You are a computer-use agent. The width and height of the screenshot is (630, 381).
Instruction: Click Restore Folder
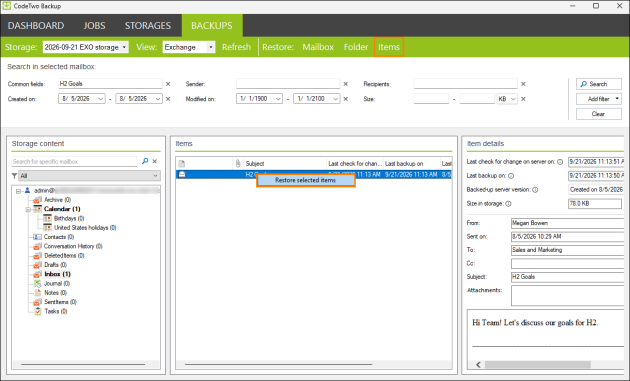pos(356,47)
